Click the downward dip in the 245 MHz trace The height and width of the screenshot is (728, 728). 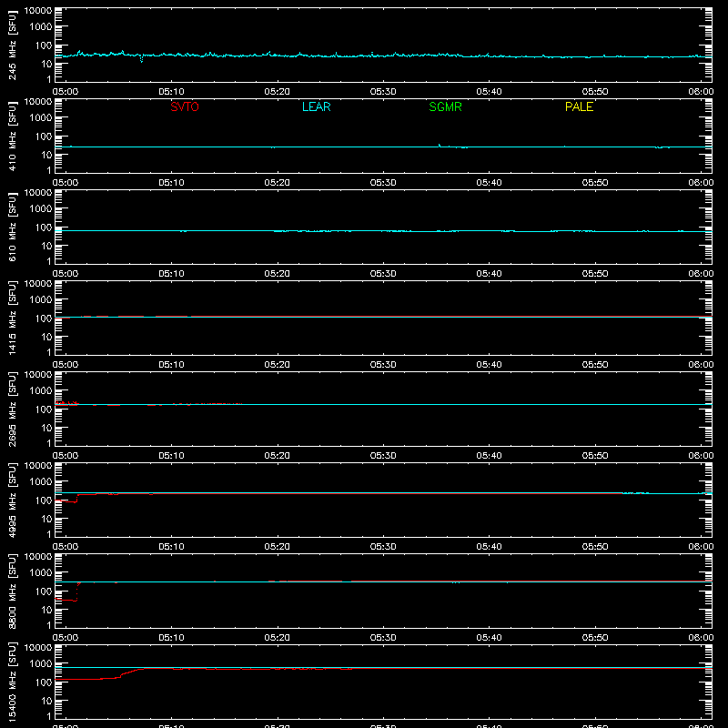point(142,58)
